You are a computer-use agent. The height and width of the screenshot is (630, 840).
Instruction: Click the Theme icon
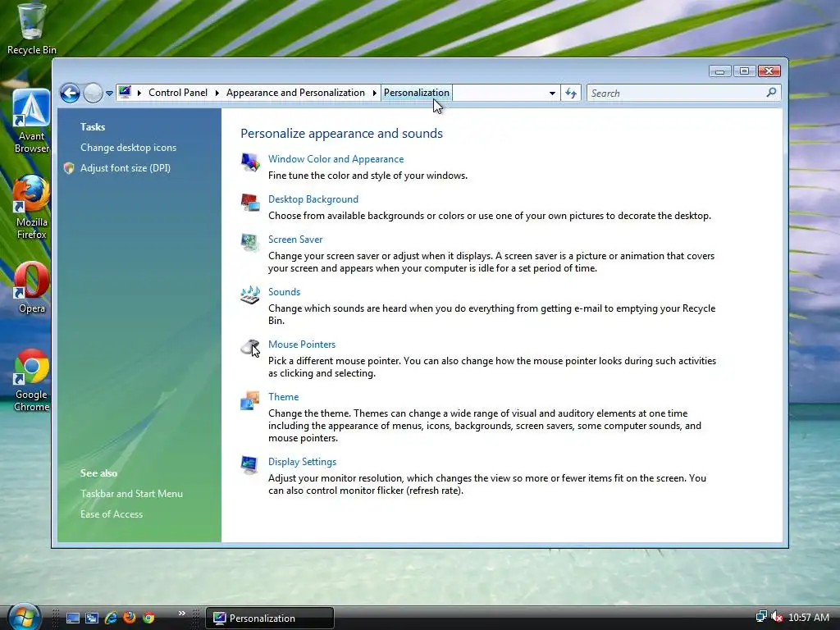pos(249,400)
